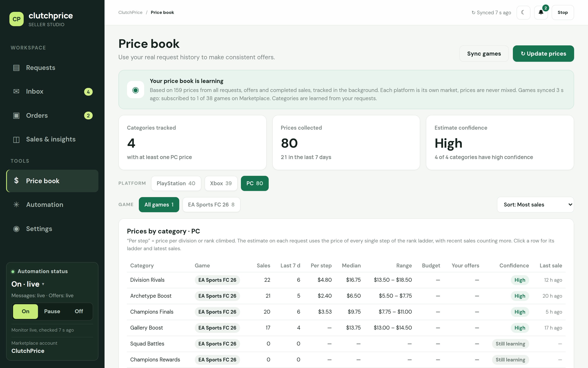
Task: Click the Requests list icon in sidebar
Action: (x=16, y=68)
